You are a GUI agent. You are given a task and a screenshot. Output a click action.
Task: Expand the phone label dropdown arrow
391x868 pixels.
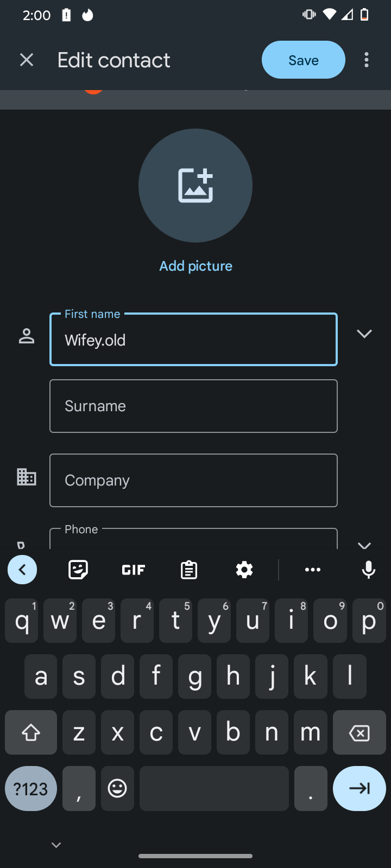coord(364,545)
